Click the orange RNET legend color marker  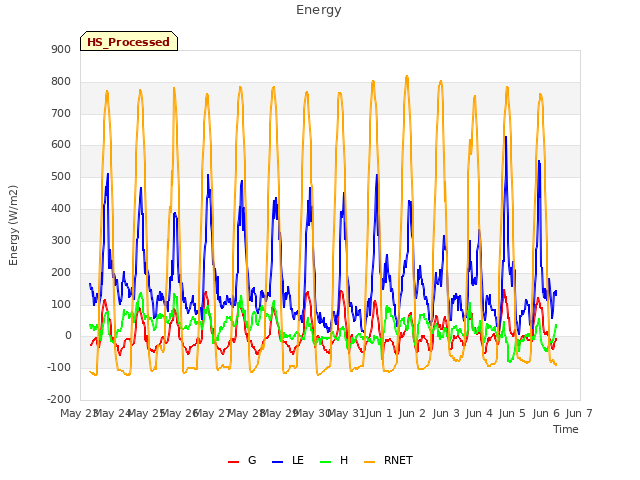(x=369, y=462)
